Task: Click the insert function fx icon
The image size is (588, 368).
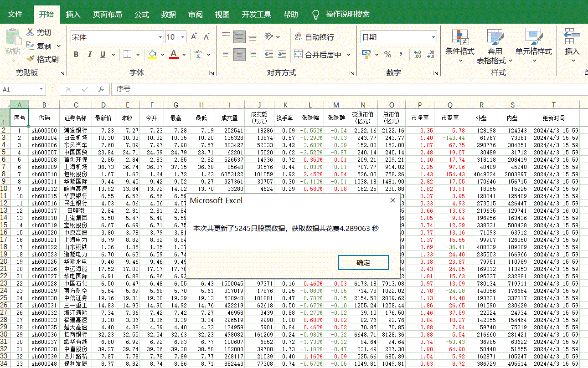Action: [x=101, y=89]
